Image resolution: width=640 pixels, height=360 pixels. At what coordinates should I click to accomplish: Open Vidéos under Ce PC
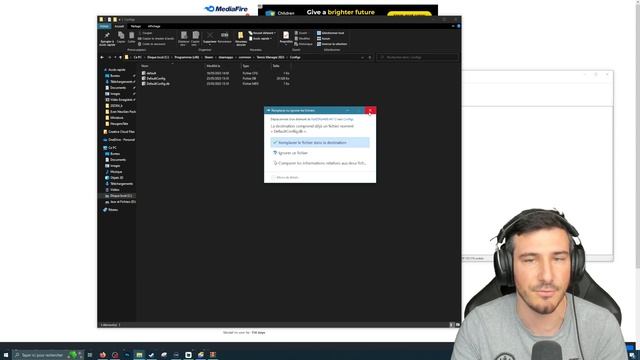[115, 190]
